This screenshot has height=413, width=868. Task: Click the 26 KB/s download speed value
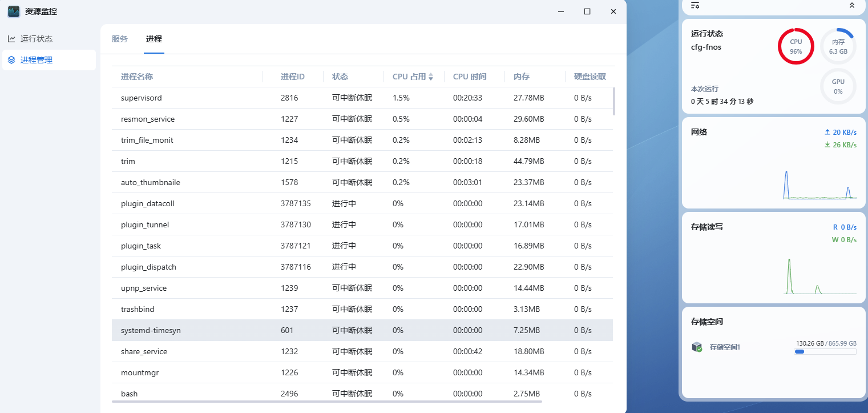845,145
